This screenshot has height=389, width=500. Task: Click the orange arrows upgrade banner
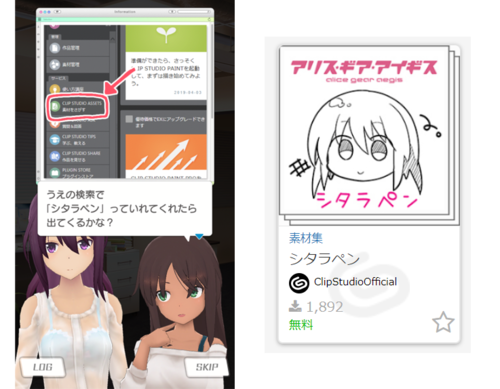pos(166,152)
